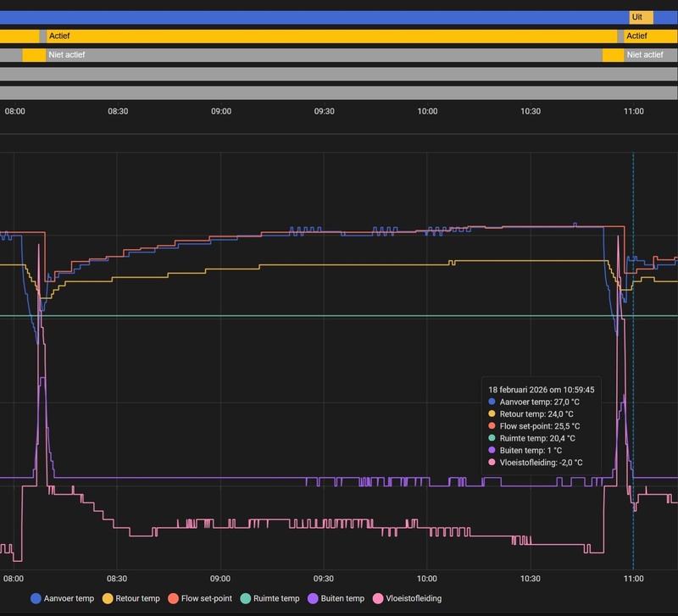Click the 10:00 label on bottom chart axis
This screenshot has height=616, width=678.
tap(427, 578)
